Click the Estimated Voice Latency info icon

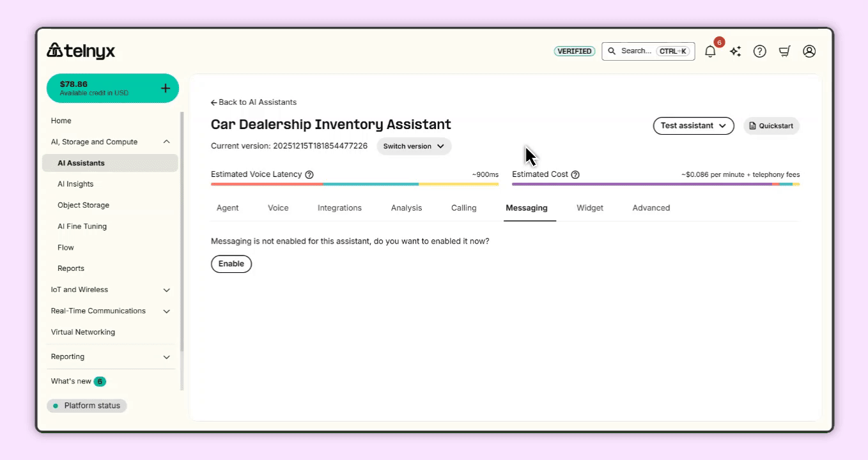[309, 174]
